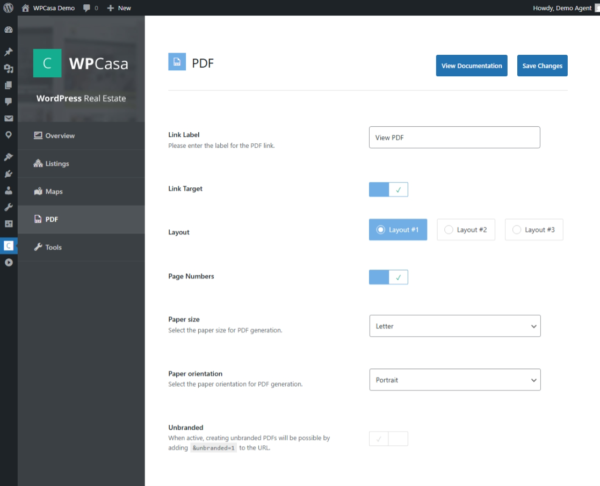The image size is (600, 486).
Task: Click the green WPCasa C logo
Action: pyautogui.click(x=47, y=63)
